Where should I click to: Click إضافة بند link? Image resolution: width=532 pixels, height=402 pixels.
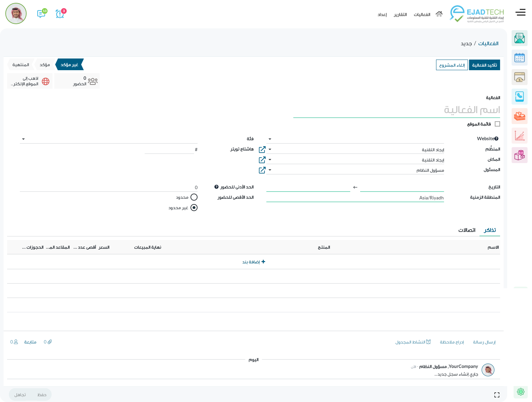coord(253,262)
